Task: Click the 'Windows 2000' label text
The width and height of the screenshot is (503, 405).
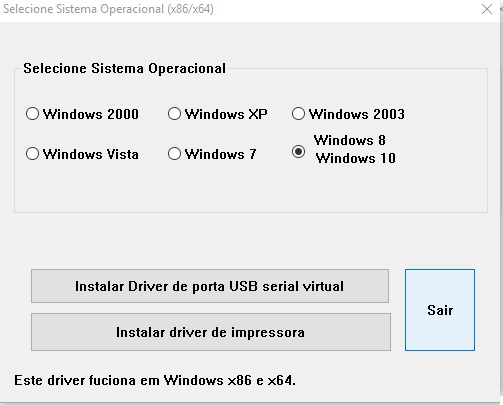Action: (91, 114)
